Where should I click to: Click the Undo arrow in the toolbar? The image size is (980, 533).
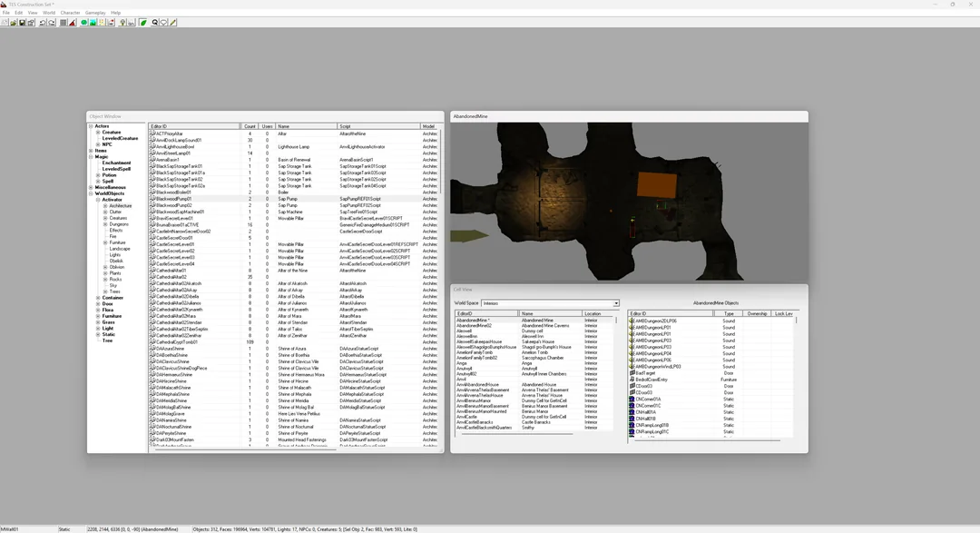[43, 23]
